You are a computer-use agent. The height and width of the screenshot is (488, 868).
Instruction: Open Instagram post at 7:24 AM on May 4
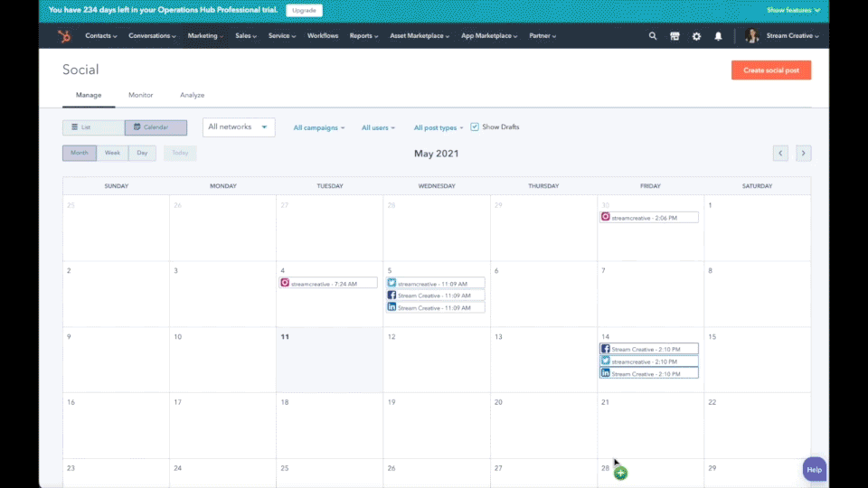(x=328, y=283)
